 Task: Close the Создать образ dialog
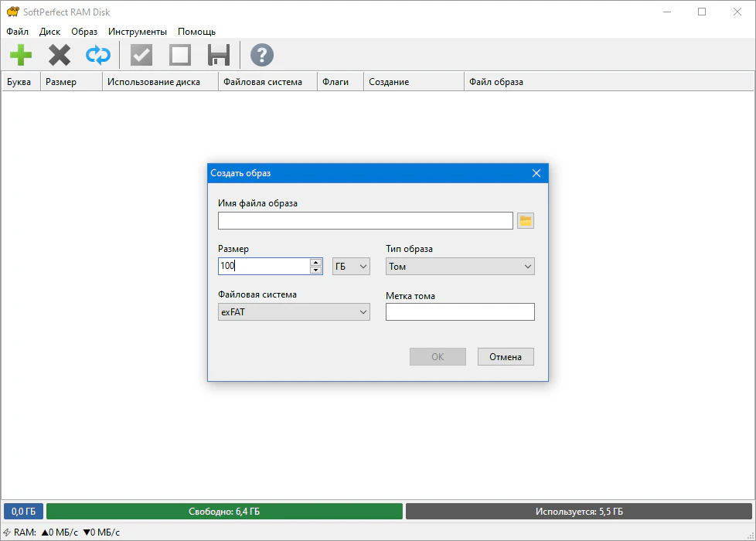(536, 173)
